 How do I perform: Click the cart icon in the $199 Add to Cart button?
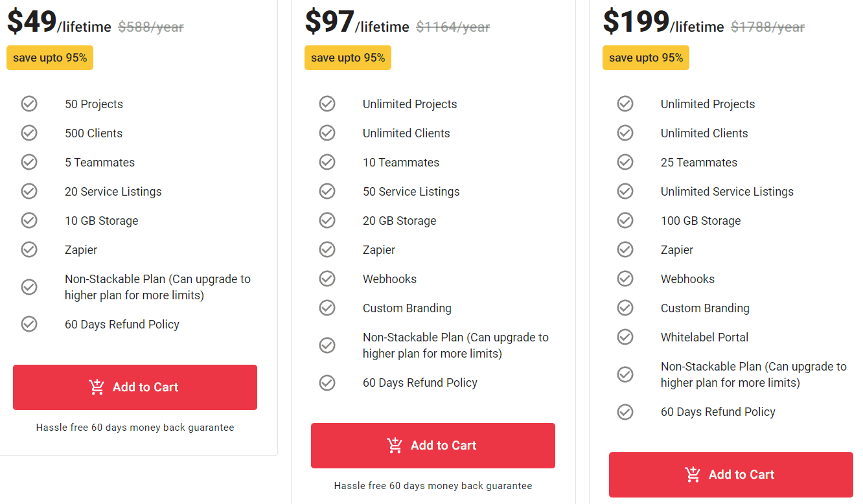[x=693, y=474]
